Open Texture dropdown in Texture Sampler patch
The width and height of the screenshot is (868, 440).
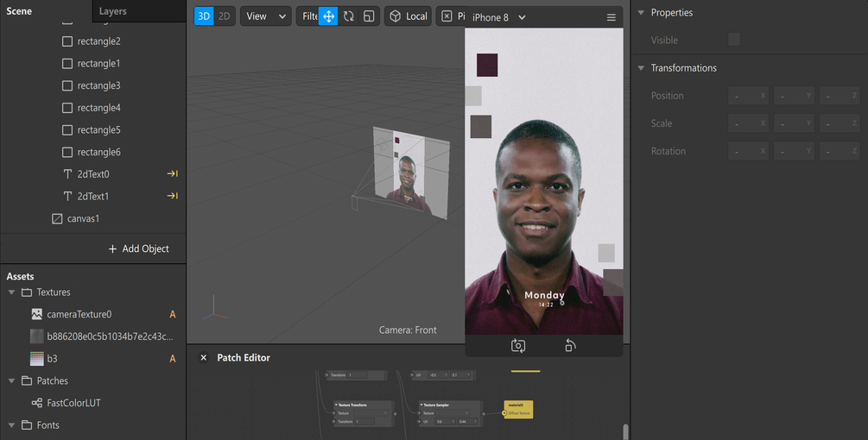click(x=454, y=413)
